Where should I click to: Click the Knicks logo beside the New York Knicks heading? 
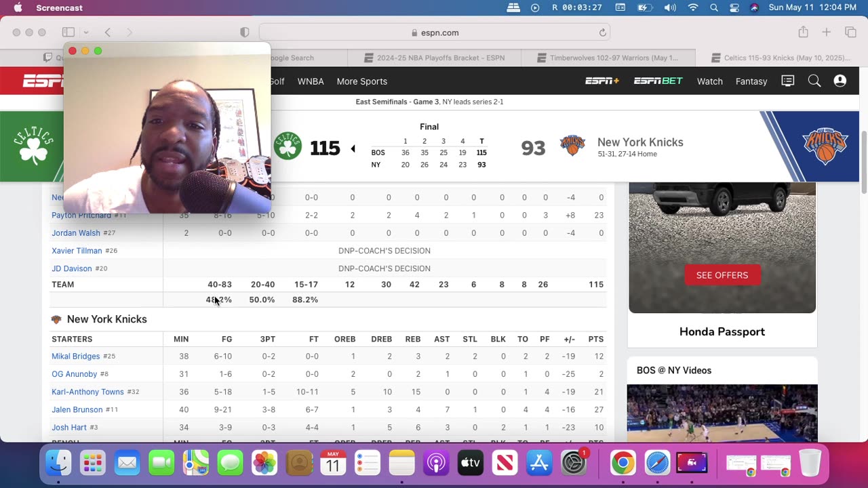coord(56,319)
